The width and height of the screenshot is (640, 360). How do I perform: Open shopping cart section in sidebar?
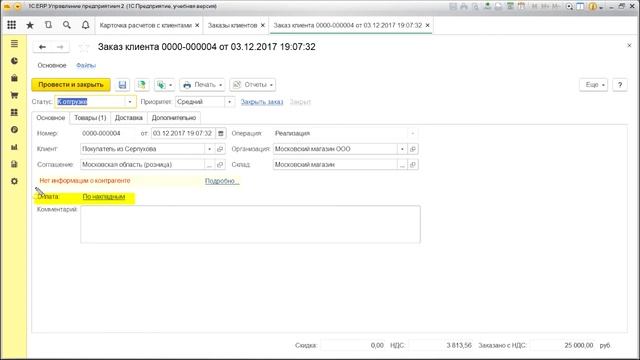tap(14, 95)
